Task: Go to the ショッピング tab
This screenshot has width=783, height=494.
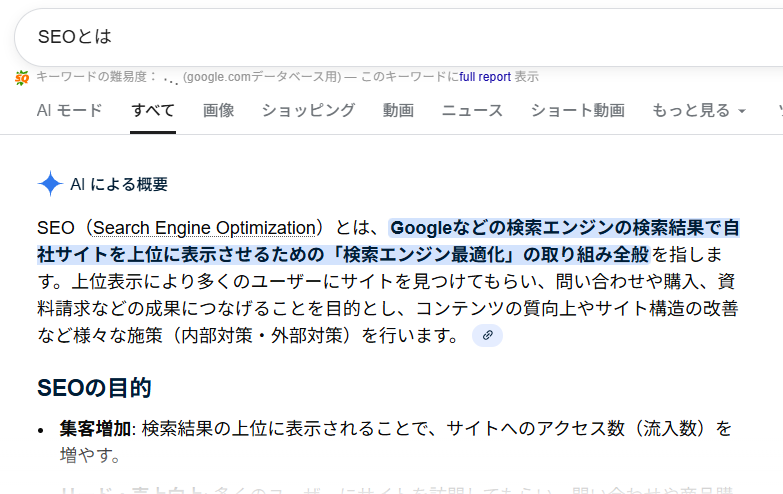Action: [x=308, y=110]
